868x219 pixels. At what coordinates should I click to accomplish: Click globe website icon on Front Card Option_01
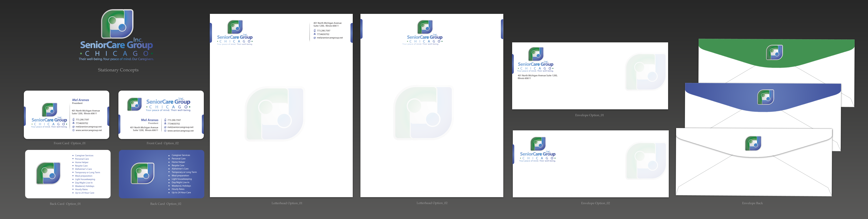click(73, 130)
